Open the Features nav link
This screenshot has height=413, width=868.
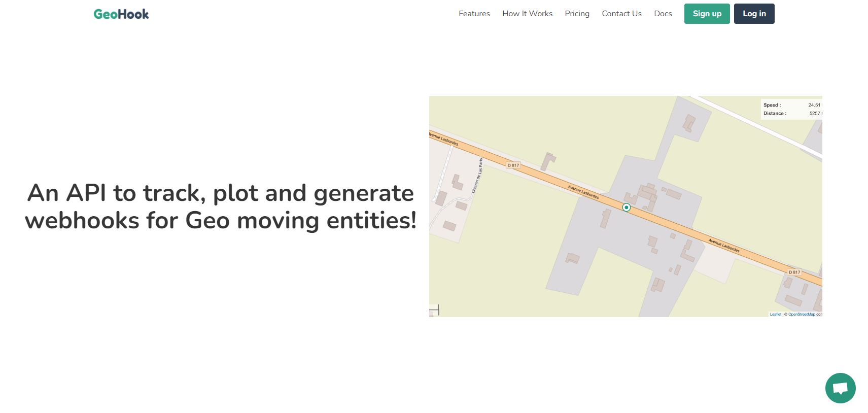point(474,14)
